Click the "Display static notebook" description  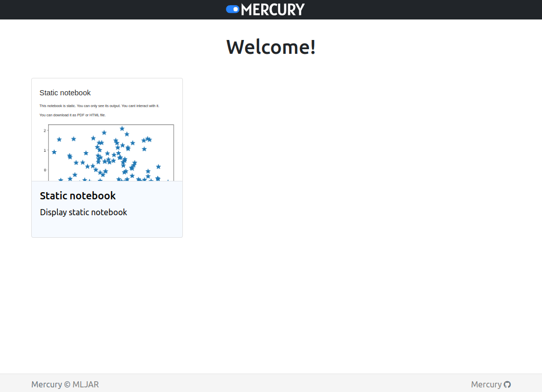point(84,212)
